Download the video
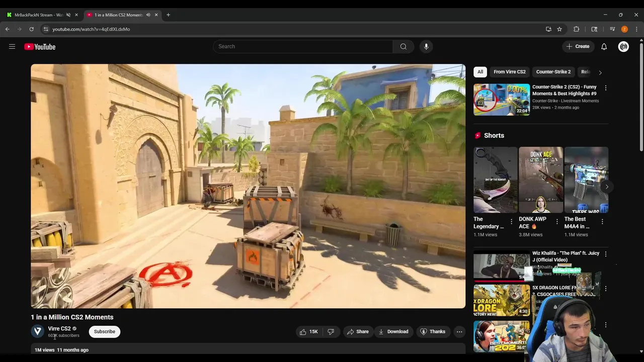Screen dimensions: 644x362 [393, 332]
